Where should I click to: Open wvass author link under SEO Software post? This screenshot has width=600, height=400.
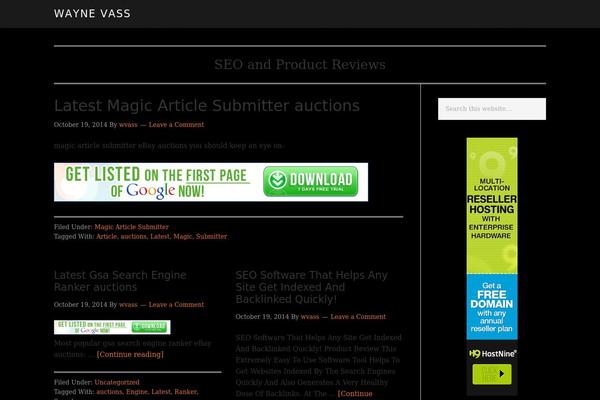[x=310, y=317]
